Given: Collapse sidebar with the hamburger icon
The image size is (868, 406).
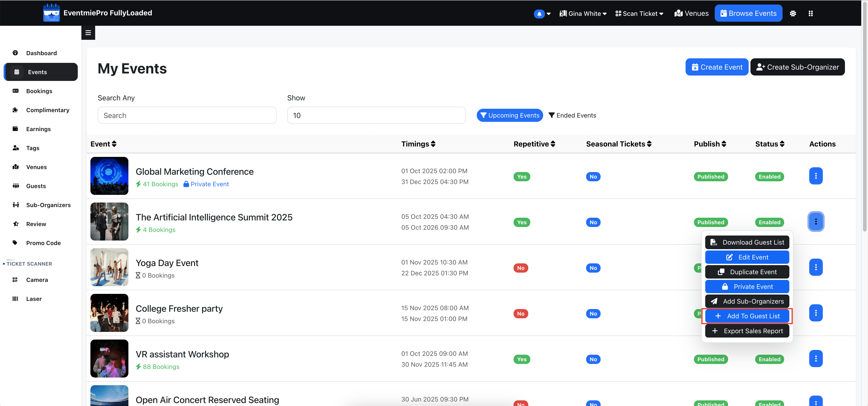Looking at the screenshot, I should point(88,33).
